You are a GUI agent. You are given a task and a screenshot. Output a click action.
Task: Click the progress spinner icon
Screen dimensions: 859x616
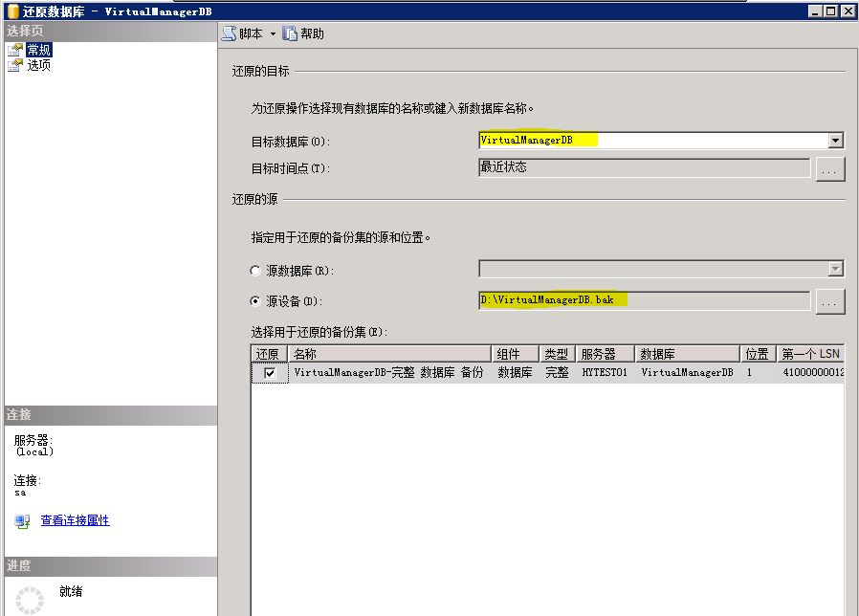pyautogui.click(x=31, y=600)
